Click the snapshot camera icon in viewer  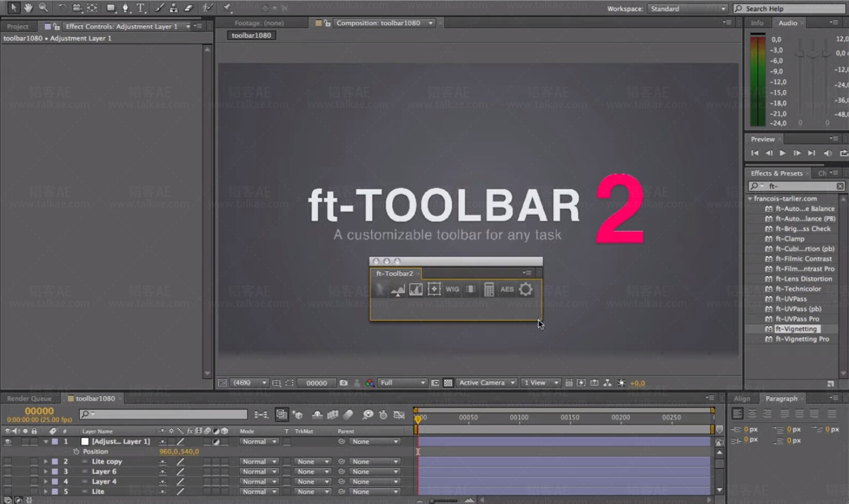pyautogui.click(x=343, y=383)
